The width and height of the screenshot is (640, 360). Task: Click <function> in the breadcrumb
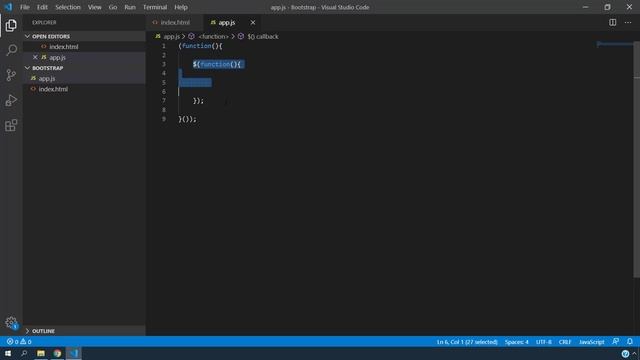213,36
